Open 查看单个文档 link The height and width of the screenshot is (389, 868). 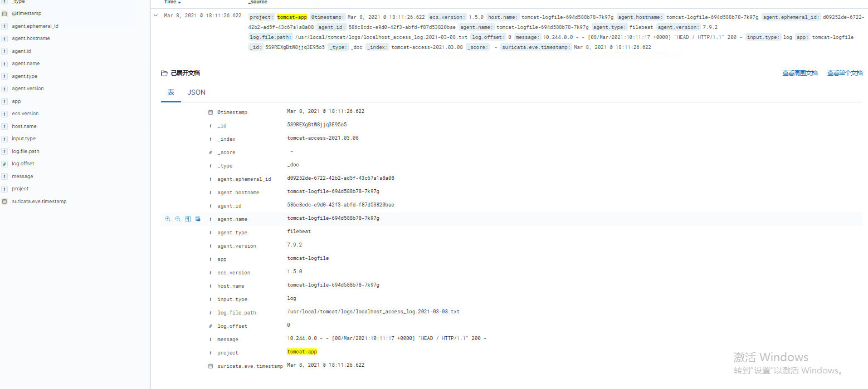(x=845, y=73)
